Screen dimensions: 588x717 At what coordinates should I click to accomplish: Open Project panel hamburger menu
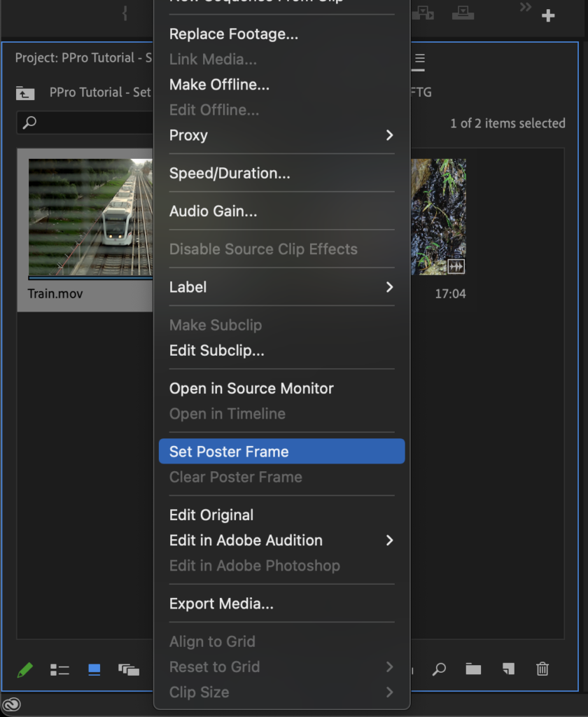(420, 59)
